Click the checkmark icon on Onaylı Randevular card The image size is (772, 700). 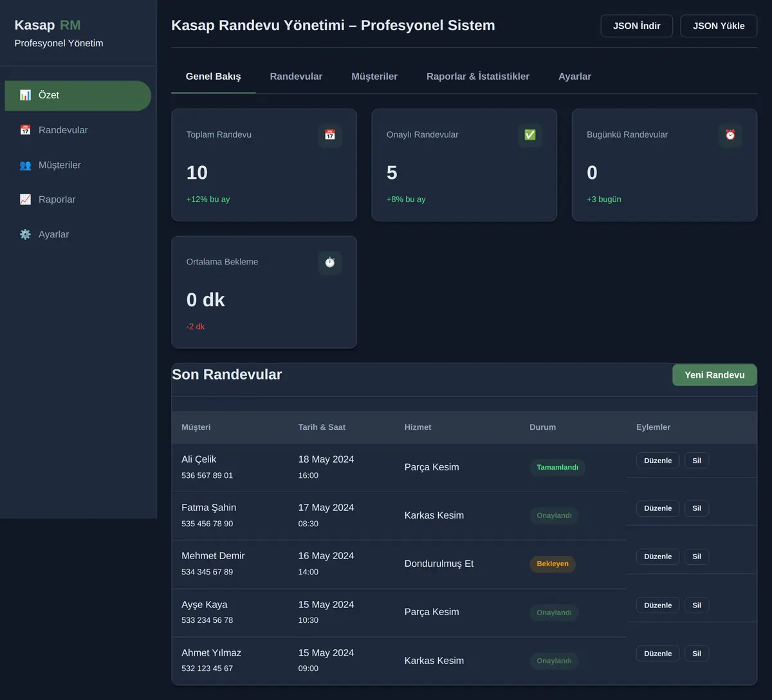pyautogui.click(x=530, y=135)
